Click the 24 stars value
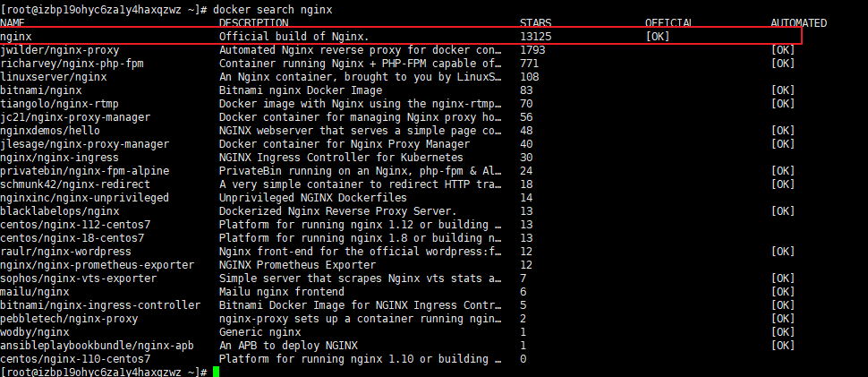This screenshot has width=868, height=377. click(526, 171)
